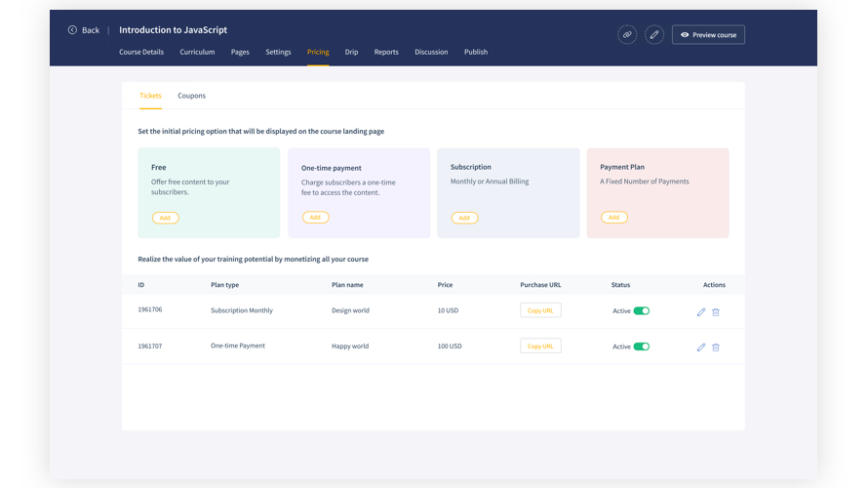Switch to the Coupons tab
Screen dimensions: 868x488
pos(191,96)
